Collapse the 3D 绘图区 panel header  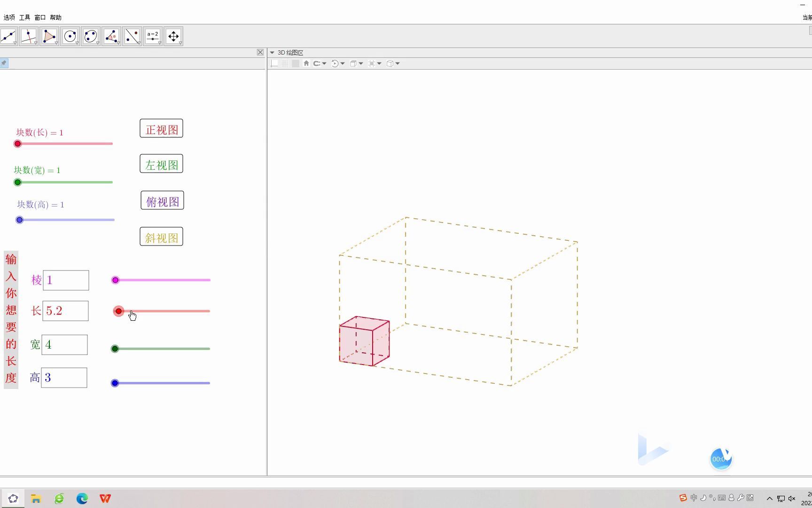tap(273, 52)
